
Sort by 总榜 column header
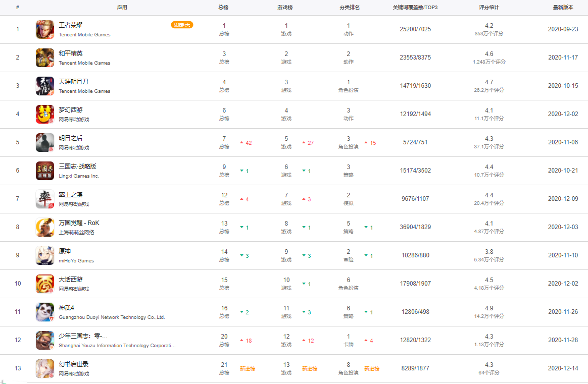(x=223, y=8)
